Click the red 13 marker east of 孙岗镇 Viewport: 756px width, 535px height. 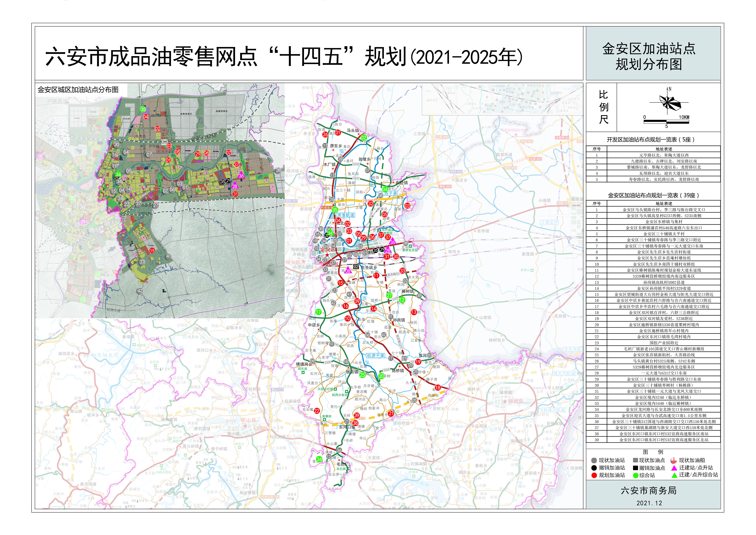pos(414,312)
